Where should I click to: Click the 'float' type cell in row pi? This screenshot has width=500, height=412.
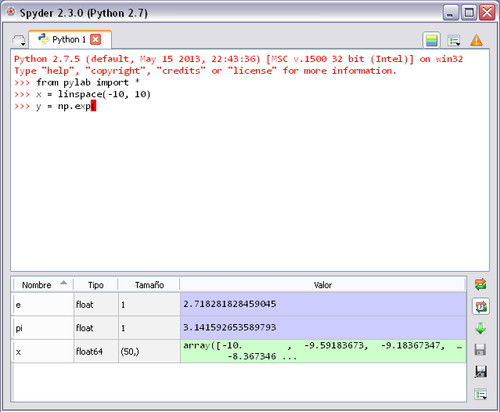[96, 328]
